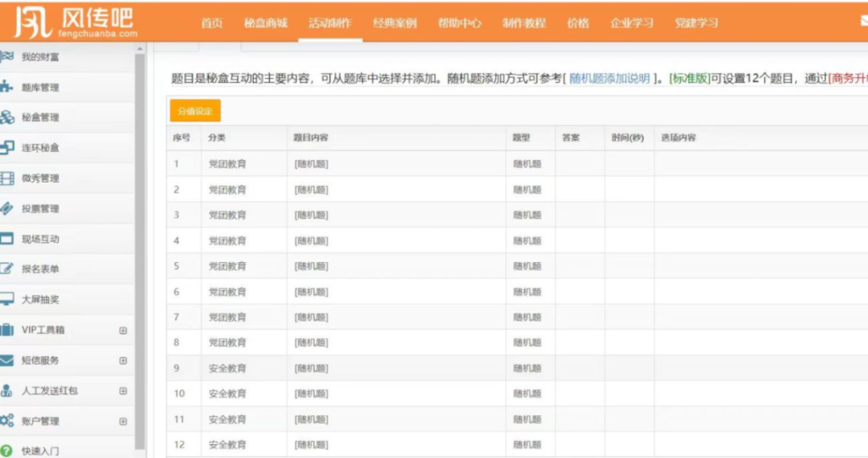
Task: Click the 大屏抽奖 monitor icon
Action: (x=6, y=300)
